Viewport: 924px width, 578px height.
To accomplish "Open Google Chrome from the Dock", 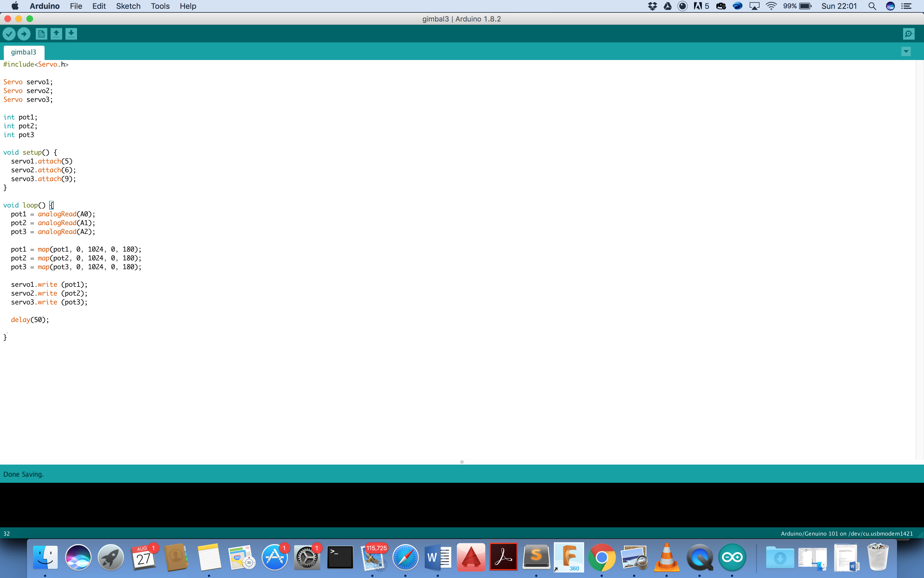I will [x=602, y=557].
